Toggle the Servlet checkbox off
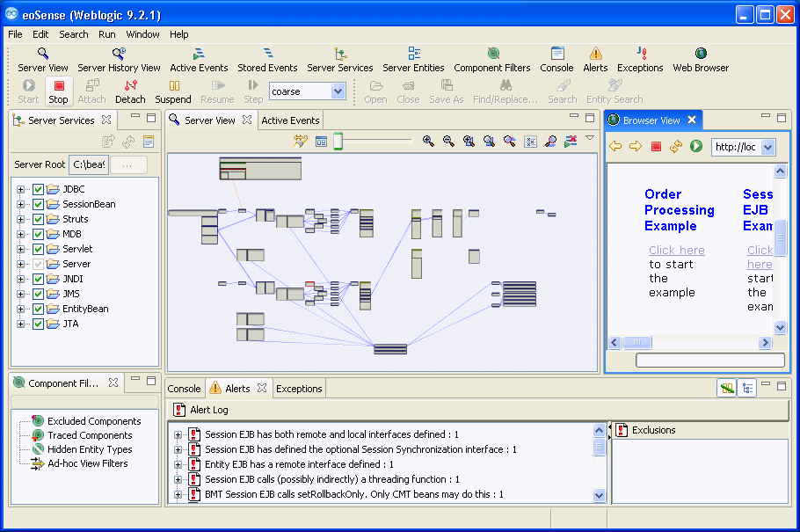 [x=36, y=248]
